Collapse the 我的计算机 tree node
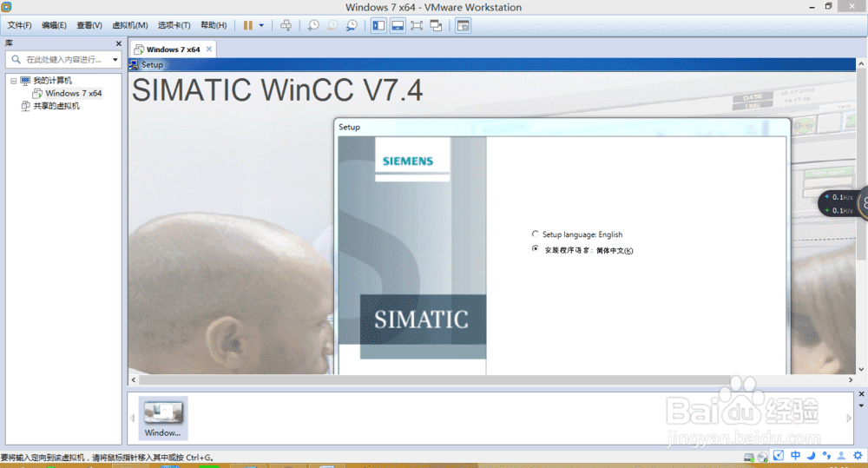 tap(13, 81)
